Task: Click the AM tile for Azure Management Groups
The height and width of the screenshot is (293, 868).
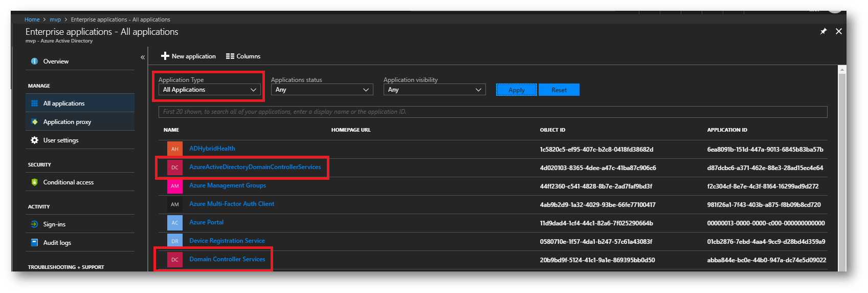Action: (175, 186)
